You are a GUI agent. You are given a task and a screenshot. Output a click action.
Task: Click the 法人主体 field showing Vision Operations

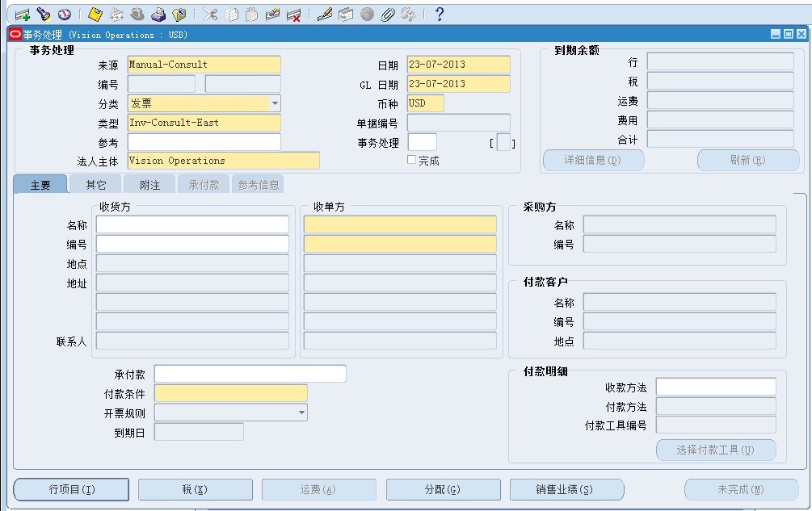coord(224,161)
